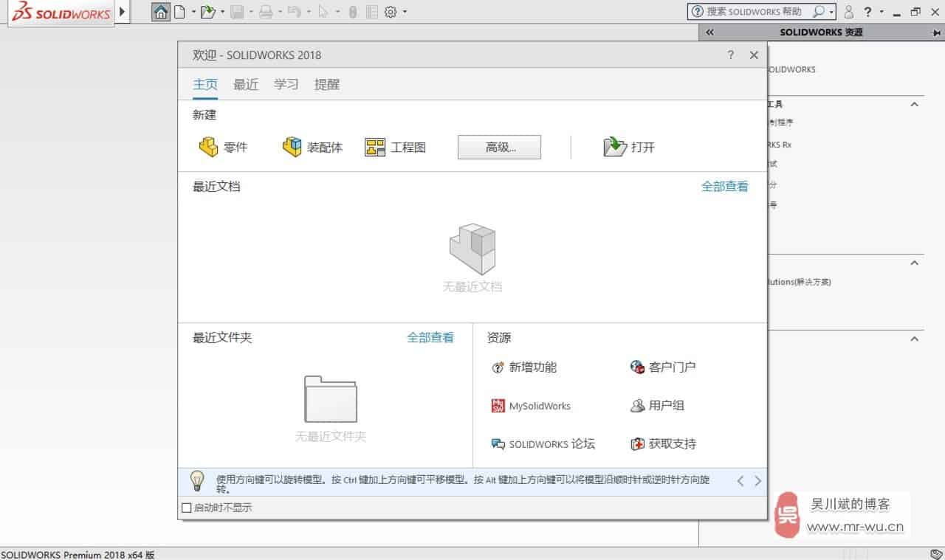
Task: Create a new 零件 part
Action: click(223, 147)
